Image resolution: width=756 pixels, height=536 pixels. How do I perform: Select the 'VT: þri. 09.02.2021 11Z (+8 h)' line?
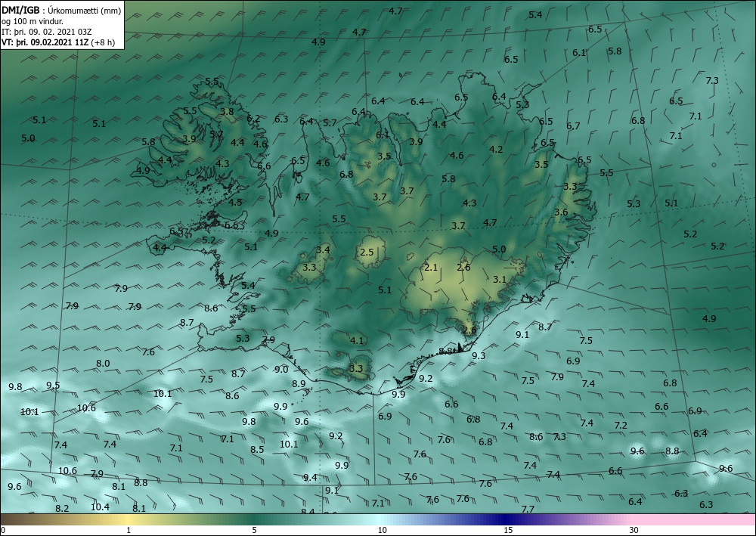coord(58,42)
